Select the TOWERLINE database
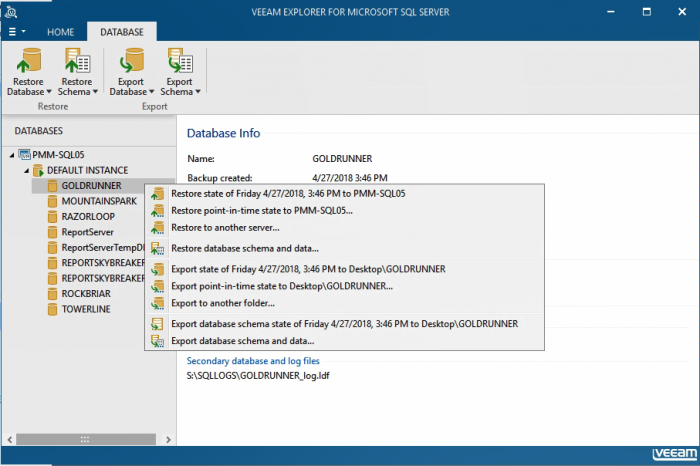The width and height of the screenshot is (700, 466). pyautogui.click(x=86, y=309)
